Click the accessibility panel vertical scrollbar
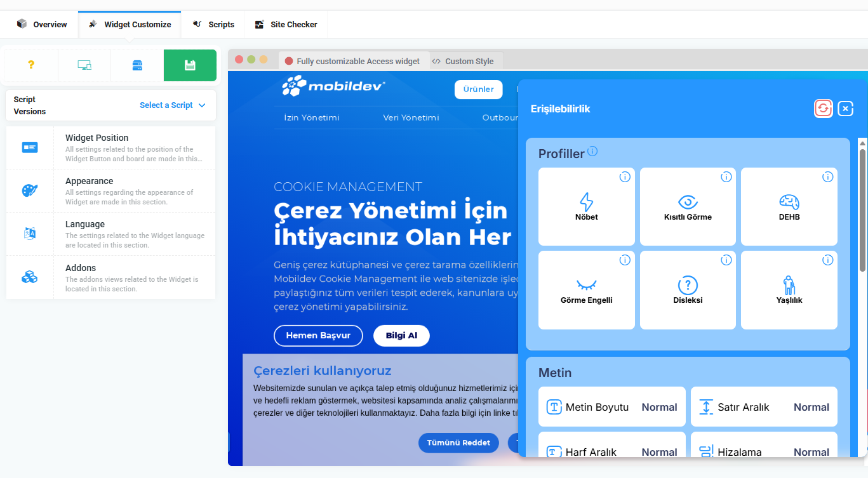This screenshot has width=868, height=478. (862, 209)
